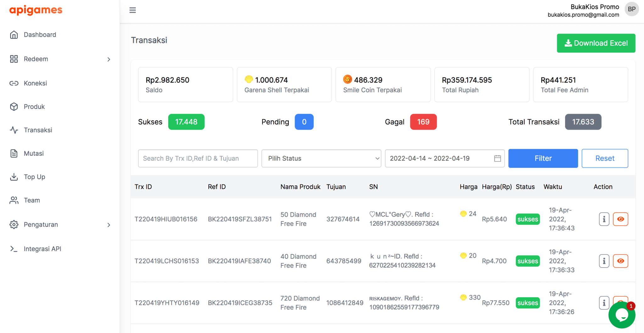Click the red Gagal count 169
Image resolution: width=644 pixels, height=333 pixels.
[423, 122]
